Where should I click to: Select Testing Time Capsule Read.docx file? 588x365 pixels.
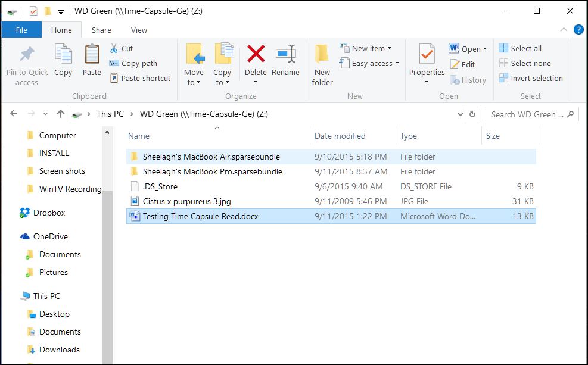(x=331, y=216)
